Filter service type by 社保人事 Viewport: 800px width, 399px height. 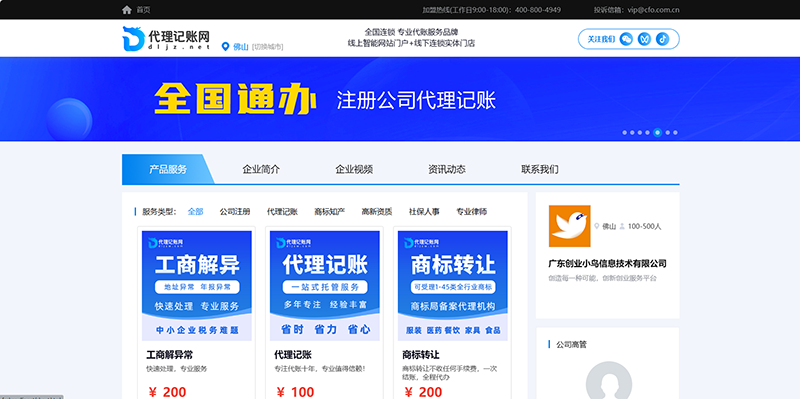pyautogui.click(x=424, y=211)
